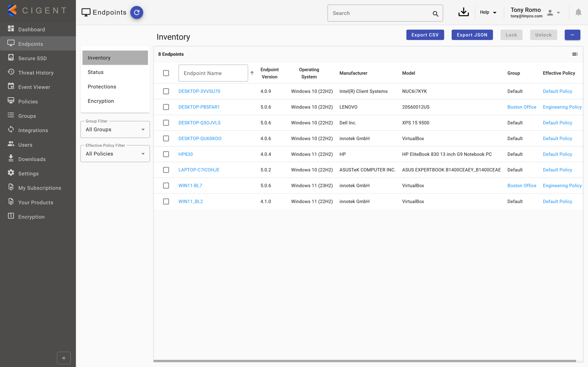
Task: Click the Cigent logo icon
Action: click(12, 10)
